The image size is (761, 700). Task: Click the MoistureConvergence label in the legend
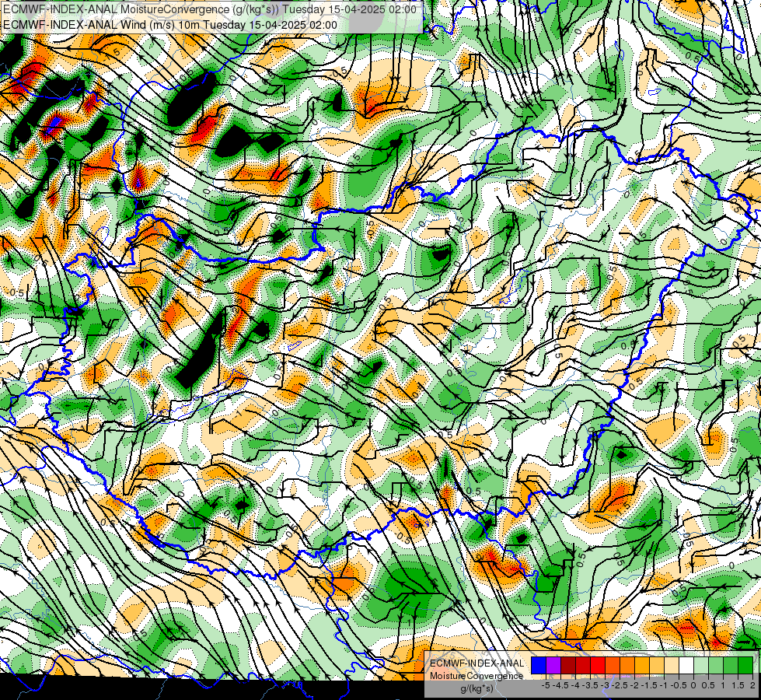476,676
